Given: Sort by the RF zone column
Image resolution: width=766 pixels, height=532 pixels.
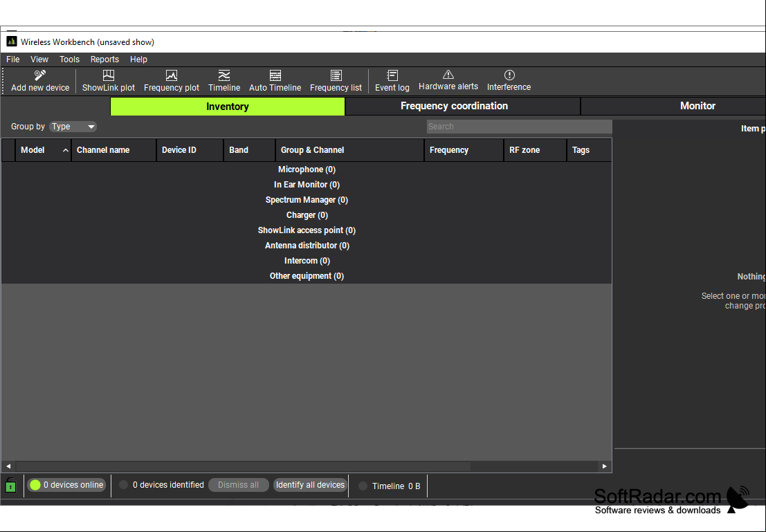Looking at the screenshot, I should (x=536, y=150).
